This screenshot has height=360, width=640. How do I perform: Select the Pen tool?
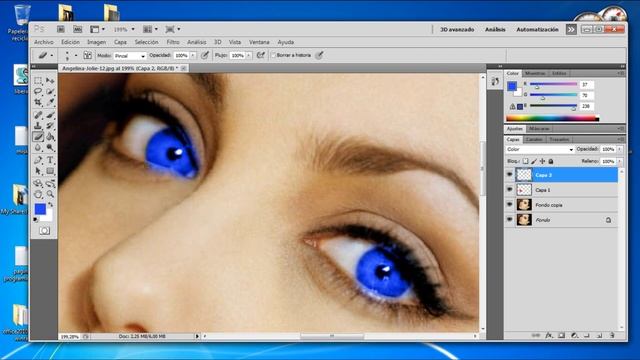[x=38, y=160]
